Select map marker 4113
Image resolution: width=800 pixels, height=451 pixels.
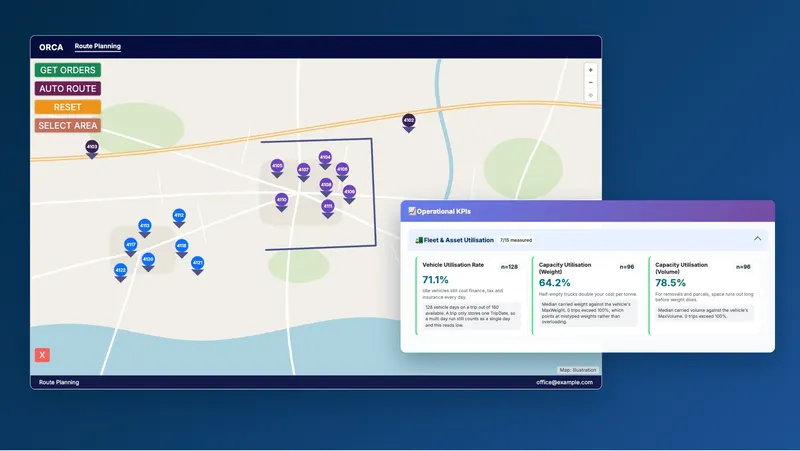(145, 228)
